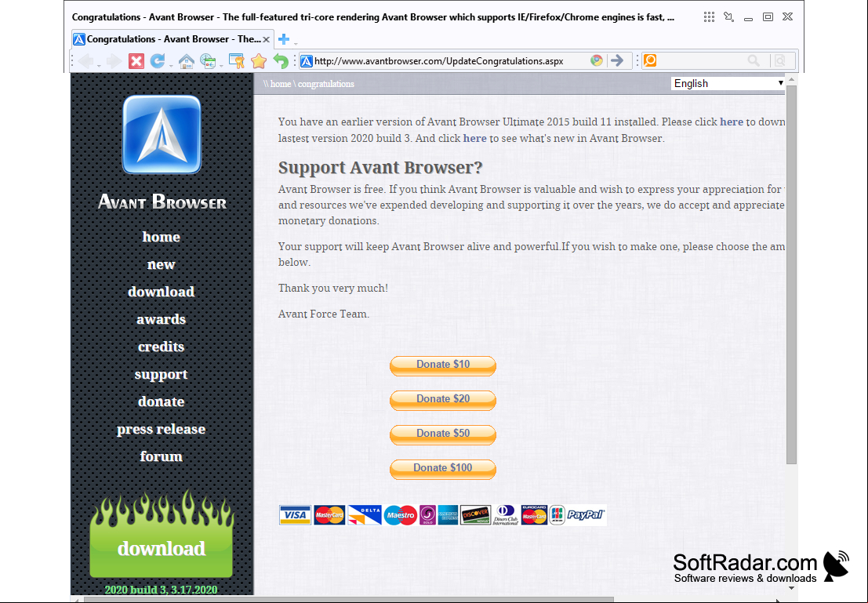Open the awards sidebar link
This screenshot has height=603, width=868.
click(161, 319)
